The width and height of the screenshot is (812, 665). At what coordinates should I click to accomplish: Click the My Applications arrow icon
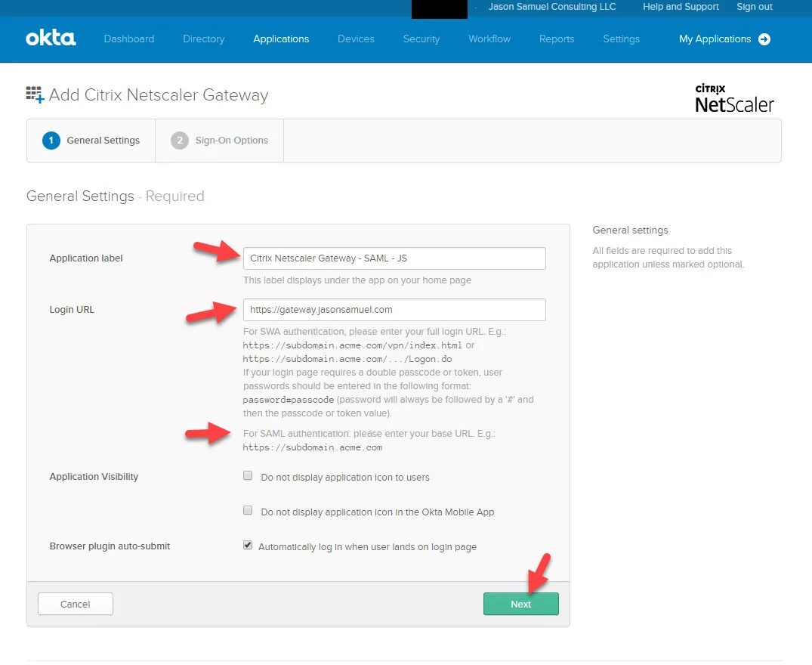[x=764, y=39]
